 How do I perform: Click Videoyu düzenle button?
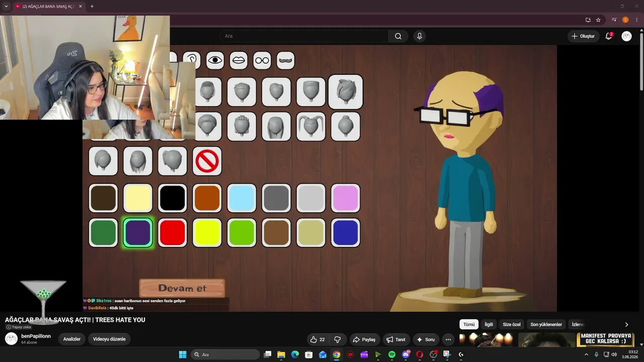109,339
